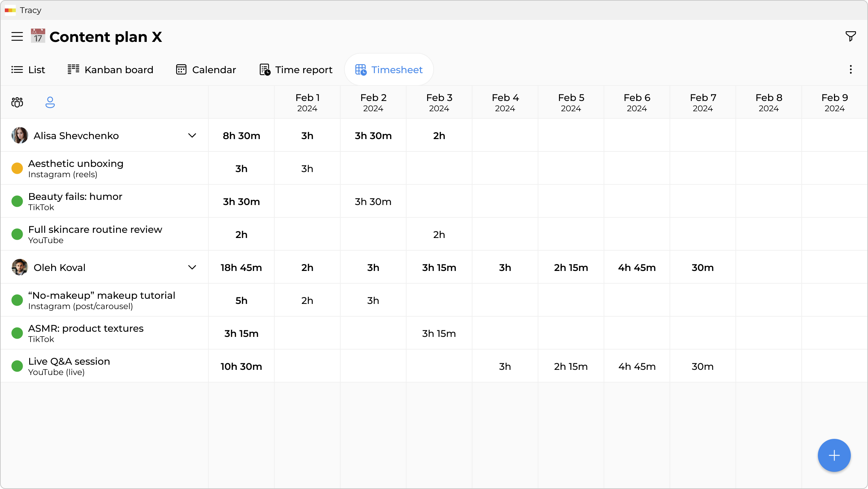Open the filter options

tap(850, 36)
